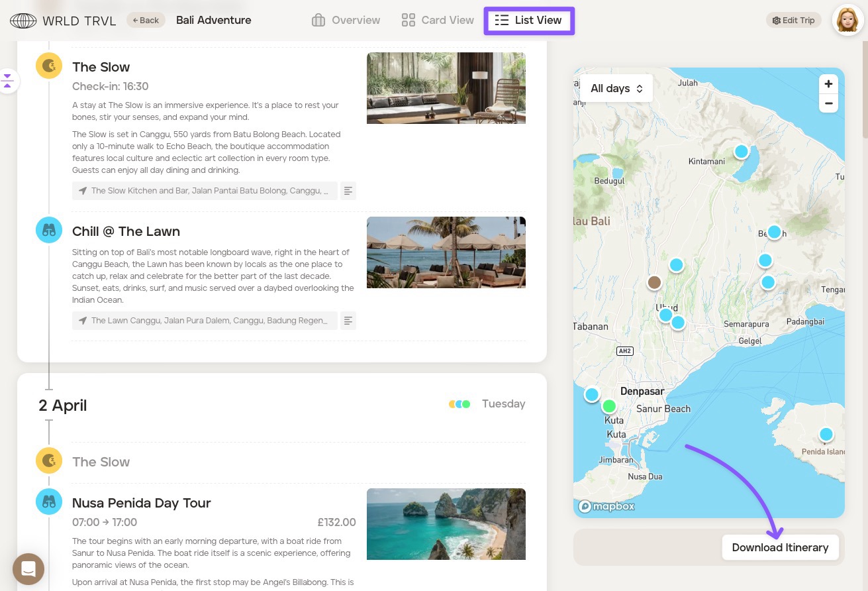
Task: Click the WRLD TRVL globe logo
Action: 23,21
